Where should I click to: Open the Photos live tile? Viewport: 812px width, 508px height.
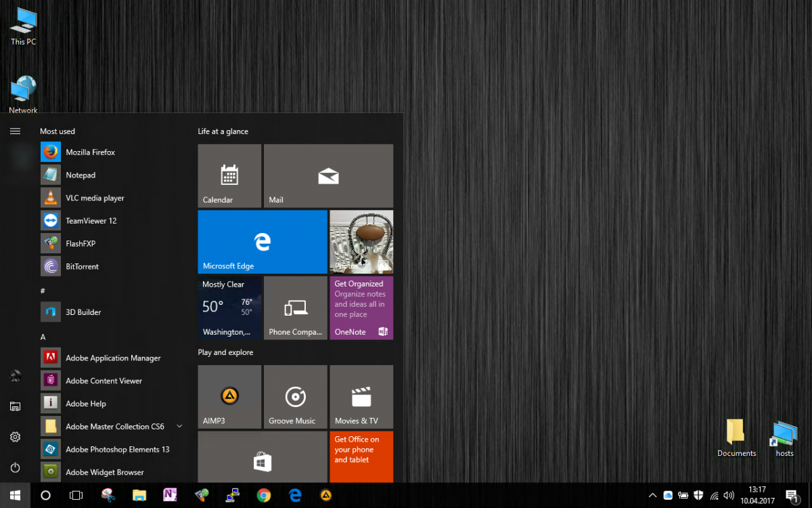tap(361, 242)
